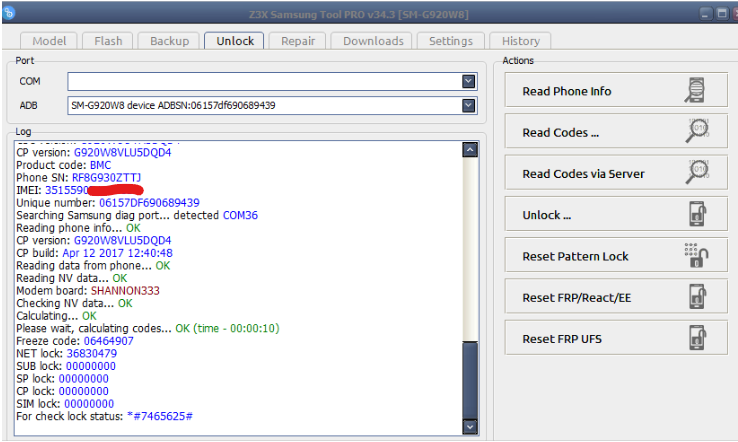The width and height of the screenshot is (738, 442).
Task: Open the Downloads tab
Action: tap(372, 41)
